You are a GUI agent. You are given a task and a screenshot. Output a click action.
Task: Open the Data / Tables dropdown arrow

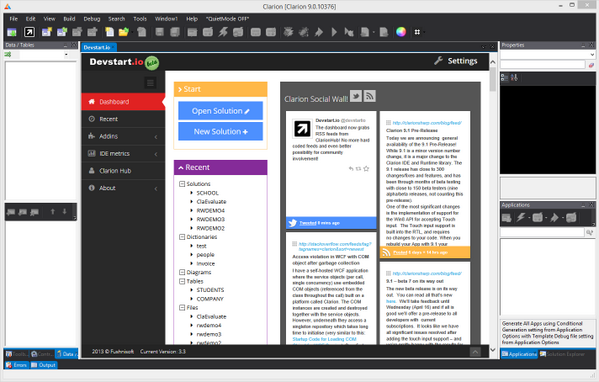[66, 55]
